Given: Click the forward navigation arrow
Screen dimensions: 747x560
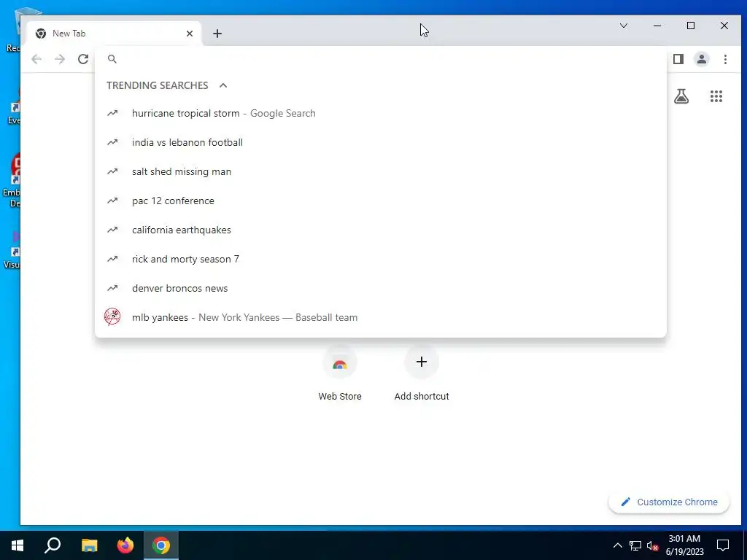Looking at the screenshot, I should (x=60, y=59).
